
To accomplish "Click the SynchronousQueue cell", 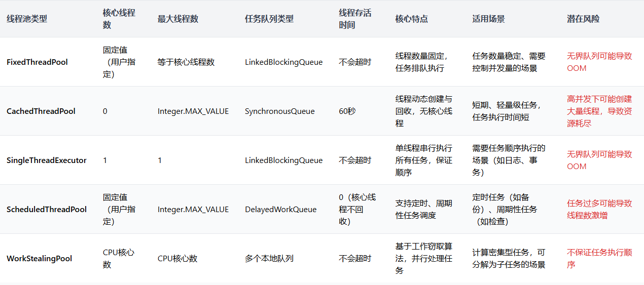I will (x=279, y=111).
